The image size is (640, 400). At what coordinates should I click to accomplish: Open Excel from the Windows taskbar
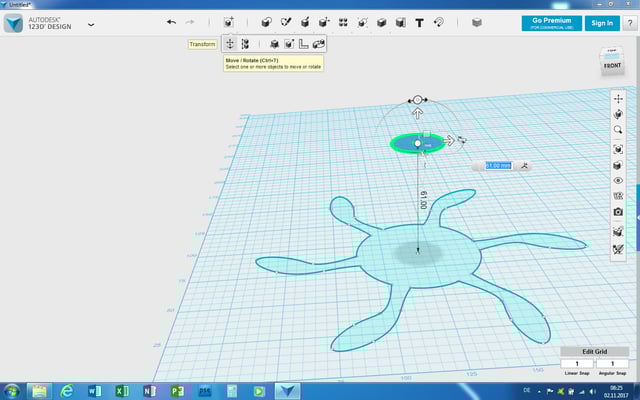(x=121, y=390)
